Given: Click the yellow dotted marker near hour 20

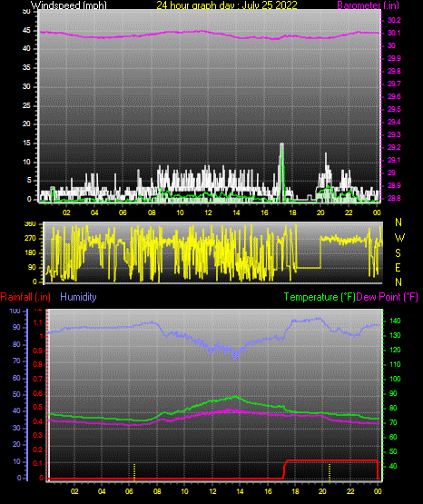Looking at the screenshot, I should point(330,471).
